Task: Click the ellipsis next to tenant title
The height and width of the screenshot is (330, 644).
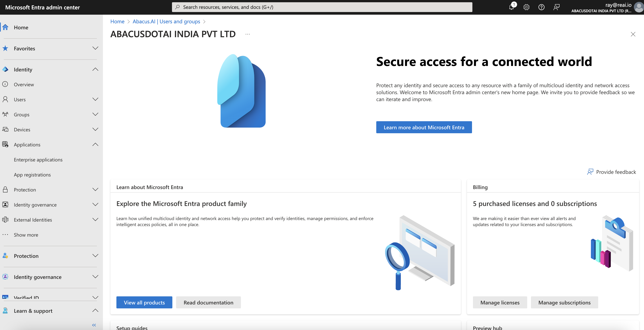Action: tap(247, 34)
